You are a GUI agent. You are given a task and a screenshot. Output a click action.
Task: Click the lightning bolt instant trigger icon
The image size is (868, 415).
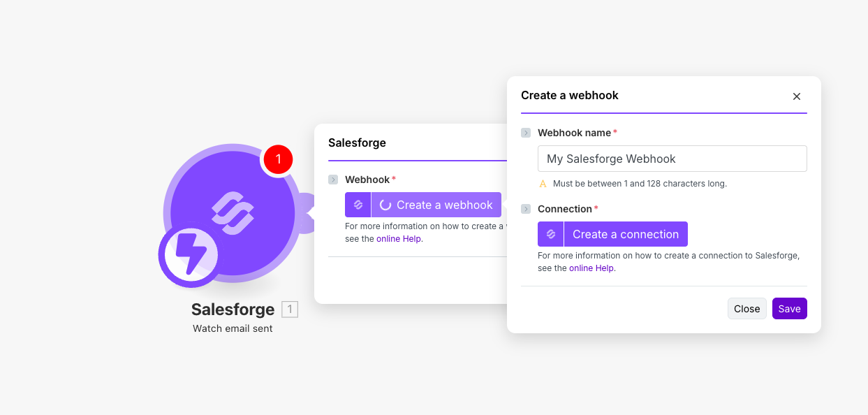190,254
